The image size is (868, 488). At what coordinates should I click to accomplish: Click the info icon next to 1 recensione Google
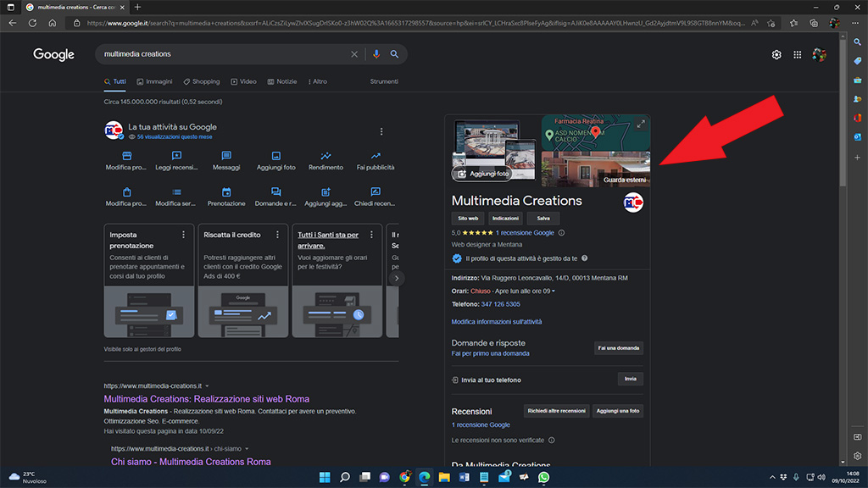561,233
